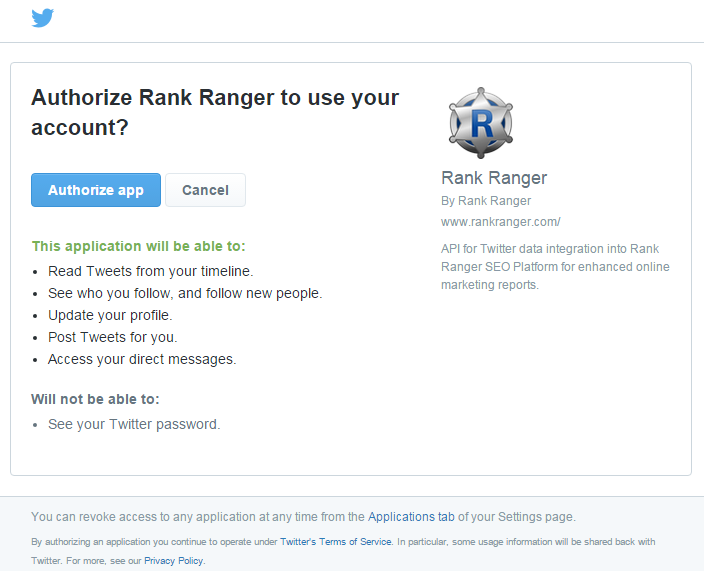The image size is (704, 571).
Task: Click the 'By Rank Ranger' author line
Action: coord(486,201)
